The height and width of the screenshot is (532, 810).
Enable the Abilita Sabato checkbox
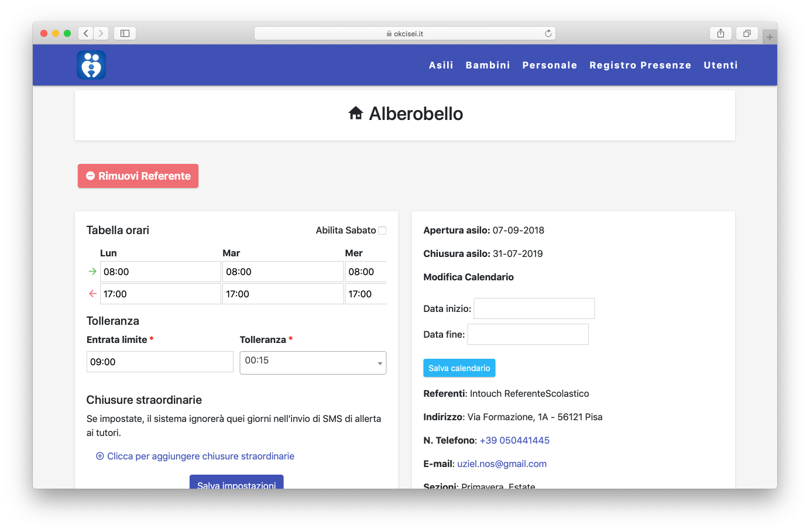tap(382, 231)
